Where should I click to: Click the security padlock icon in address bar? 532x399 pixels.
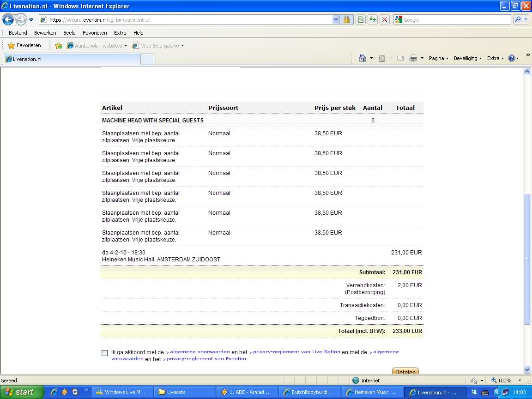[x=346, y=20]
